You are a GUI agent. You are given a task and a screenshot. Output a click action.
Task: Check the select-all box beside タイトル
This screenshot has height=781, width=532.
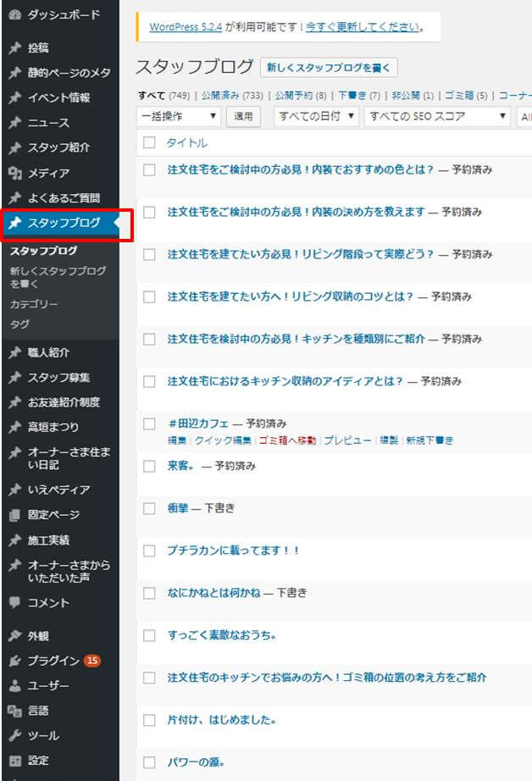point(150,143)
